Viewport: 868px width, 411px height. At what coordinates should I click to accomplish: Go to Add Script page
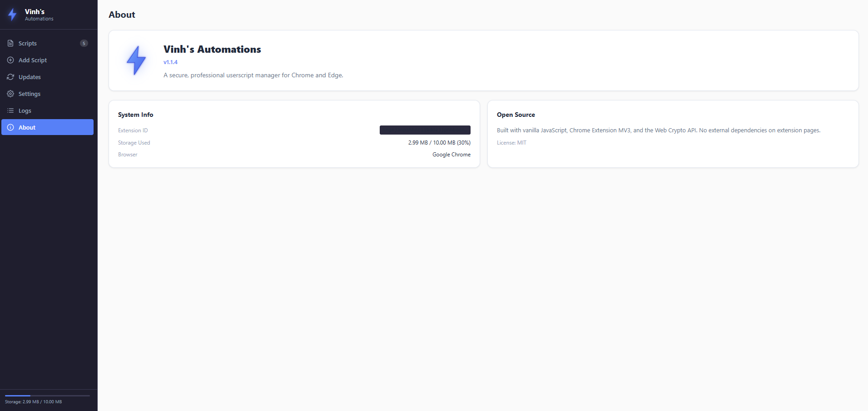[x=47, y=60]
